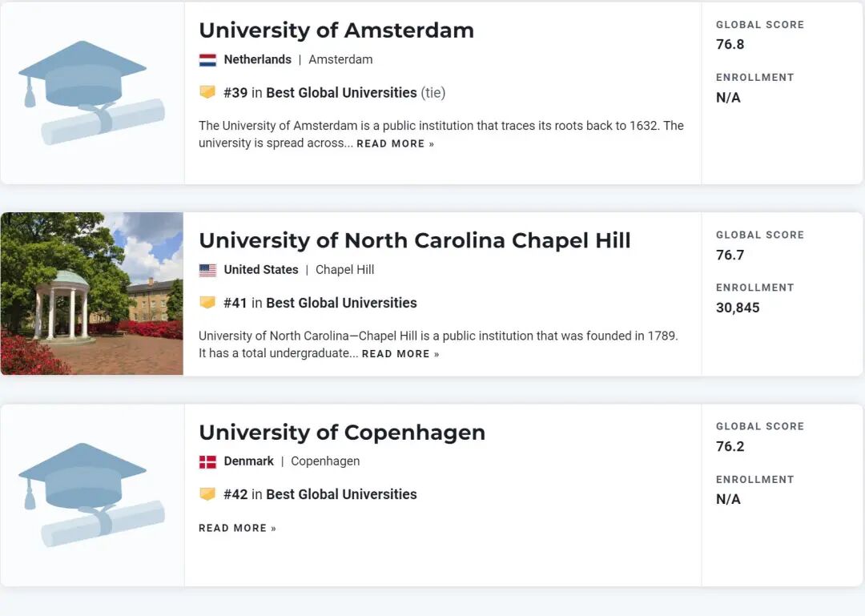Click the yellow ranking badge beside #39
Image resolution: width=865 pixels, height=616 pixels.
click(x=207, y=92)
